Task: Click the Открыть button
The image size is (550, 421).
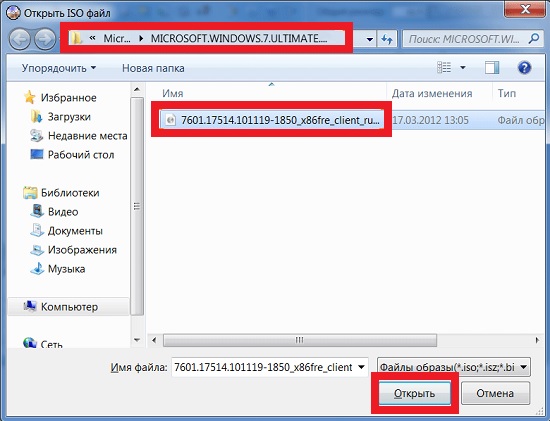Action: (x=414, y=394)
